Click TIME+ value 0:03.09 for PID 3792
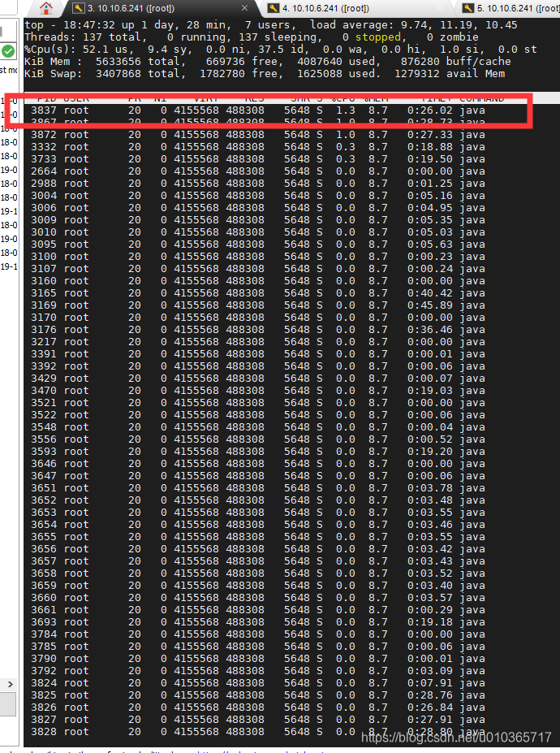This screenshot has width=560, height=753. 430,671
